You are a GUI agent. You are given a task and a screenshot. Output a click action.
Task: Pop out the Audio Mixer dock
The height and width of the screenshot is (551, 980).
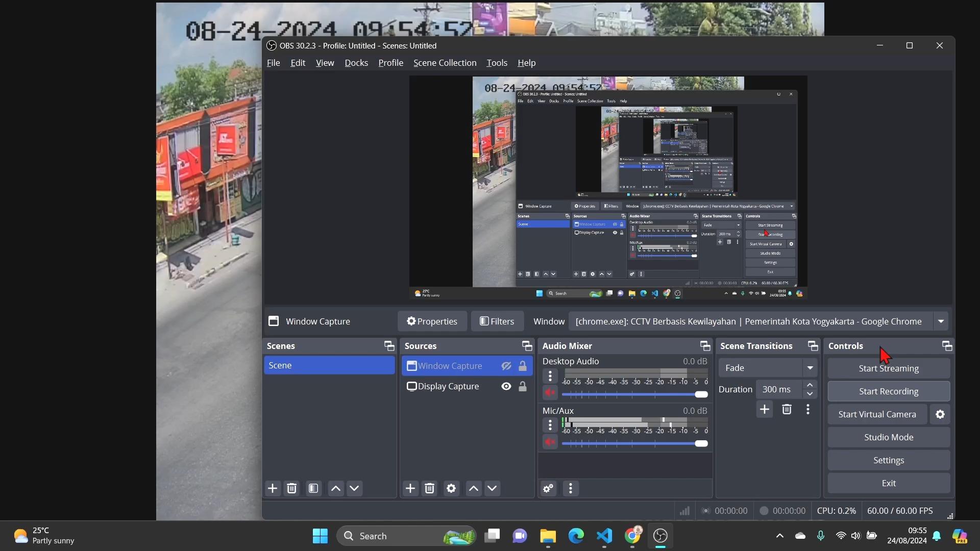point(705,346)
